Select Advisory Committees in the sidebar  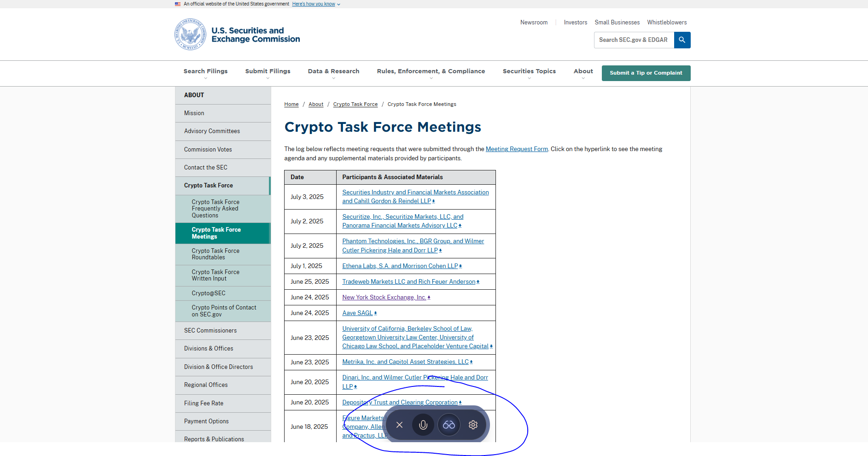pyautogui.click(x=223, y=131)
